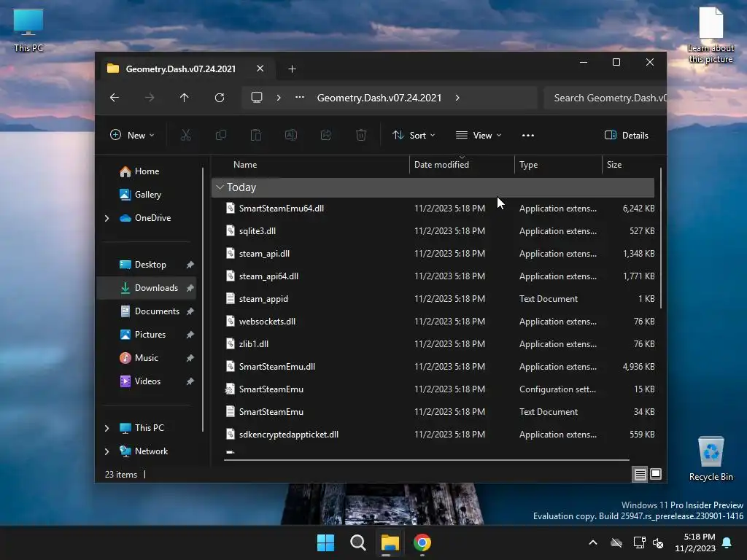747x560 pixels.
Task: Expand This PC tree node
Action: pyautogui.click(x=107, y=428)
